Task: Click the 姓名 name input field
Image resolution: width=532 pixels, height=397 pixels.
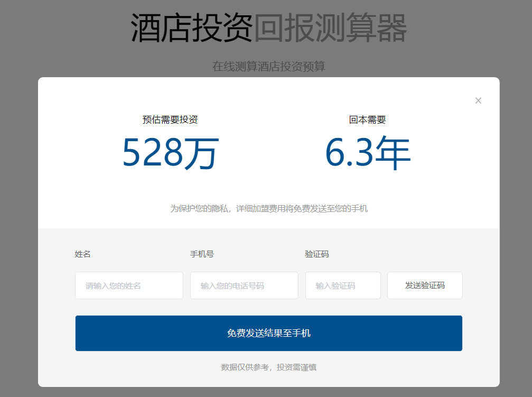Action: [129, 285]
